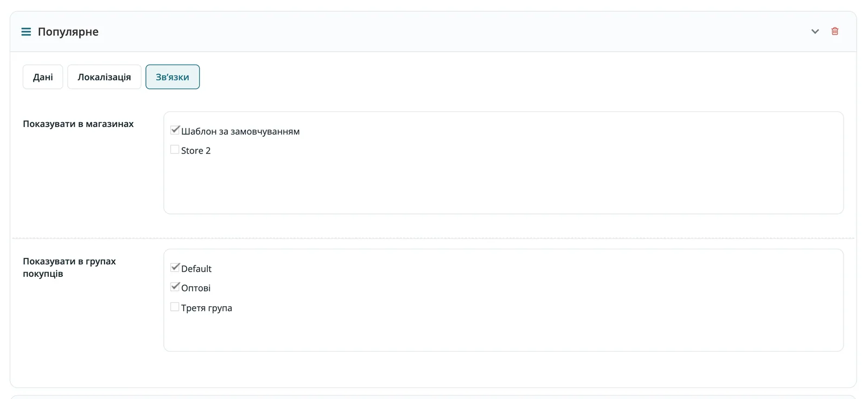Select the Зв'язки tab
Image resolution: width=868 pixels, height=399 pixels.
pos(173,77)
